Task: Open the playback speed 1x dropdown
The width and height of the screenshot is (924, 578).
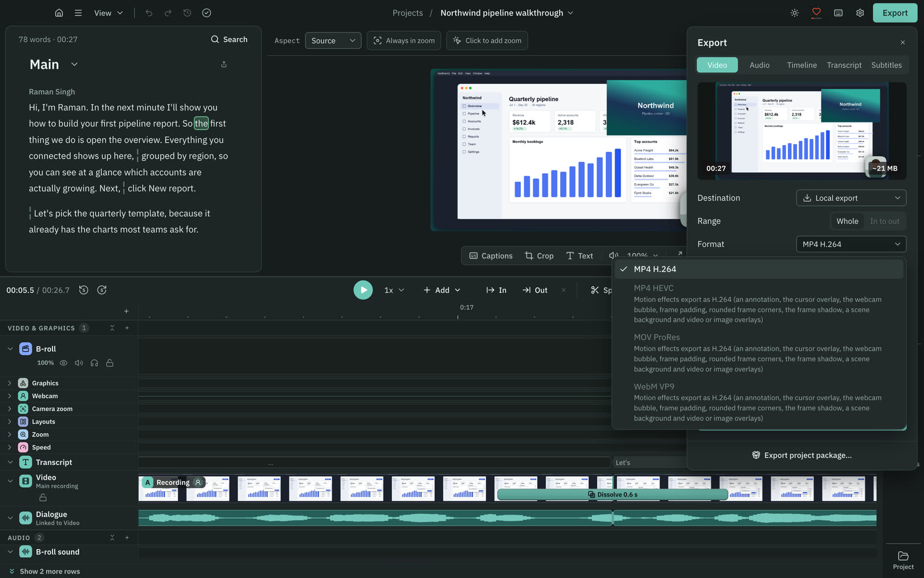Action: 394,290
